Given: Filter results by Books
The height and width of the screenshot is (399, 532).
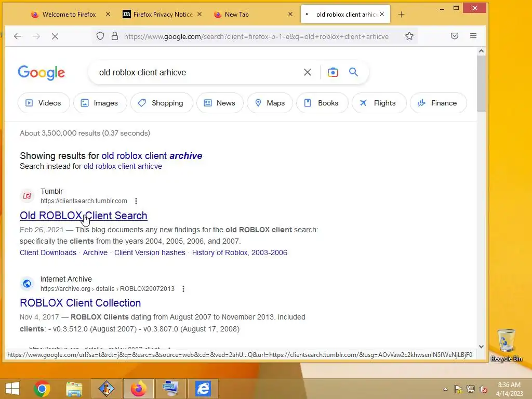Looking at the screenshot, I should [x=322, y=103].
